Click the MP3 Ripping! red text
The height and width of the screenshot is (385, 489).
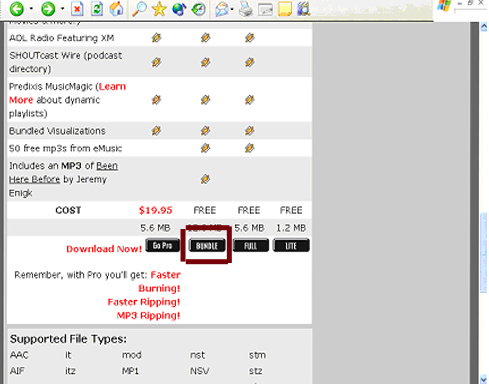coord(148,315)
